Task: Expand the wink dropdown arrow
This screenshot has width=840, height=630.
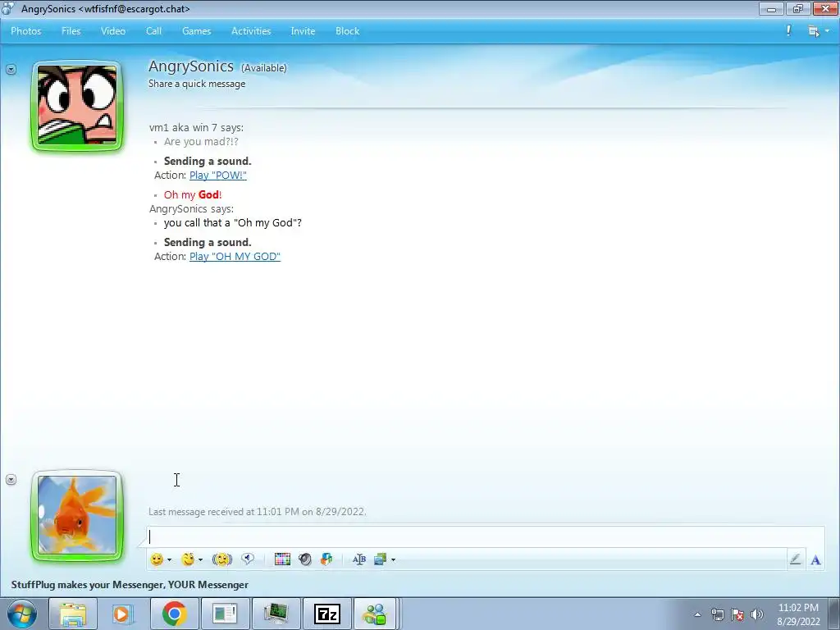Action: [x=200, y=559]
